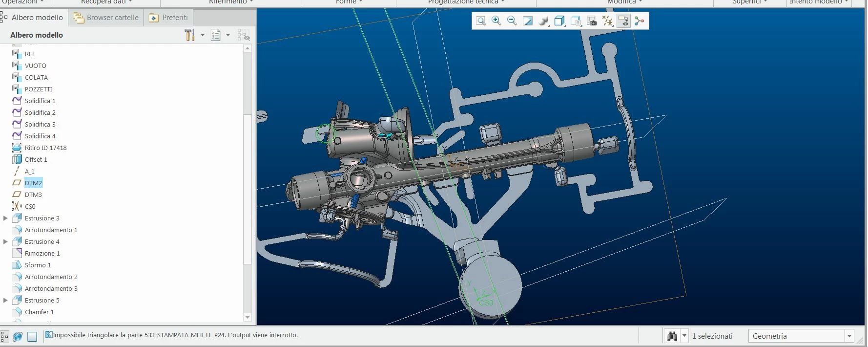Toggle the Annotation Display icon
This screenshot has width=868, height=347.
(x=623, y=21)
